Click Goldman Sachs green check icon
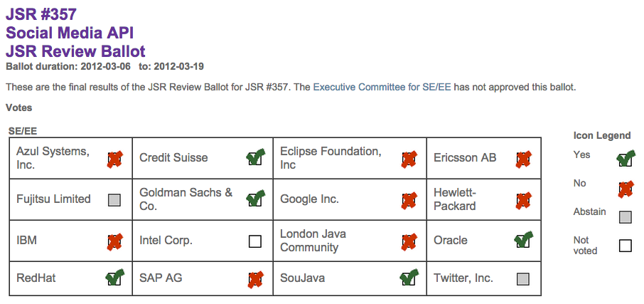The image size is (644, 304). (x=255, y=199)
